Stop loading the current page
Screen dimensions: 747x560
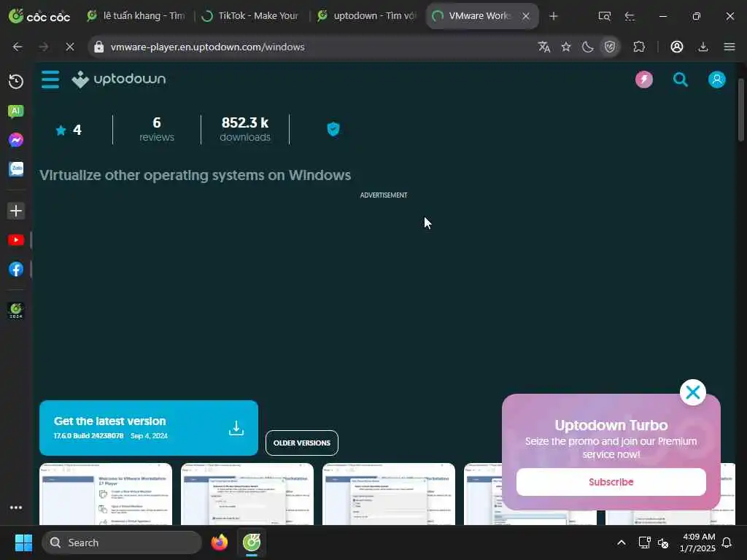[69, 47]
